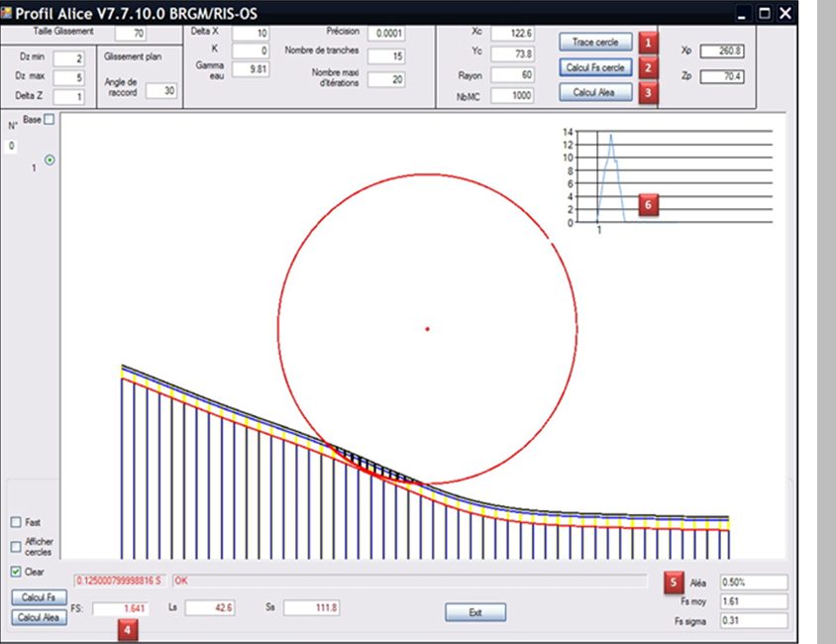
Task: Enable the Base checkbox
Action: click(x=49, y=120)
